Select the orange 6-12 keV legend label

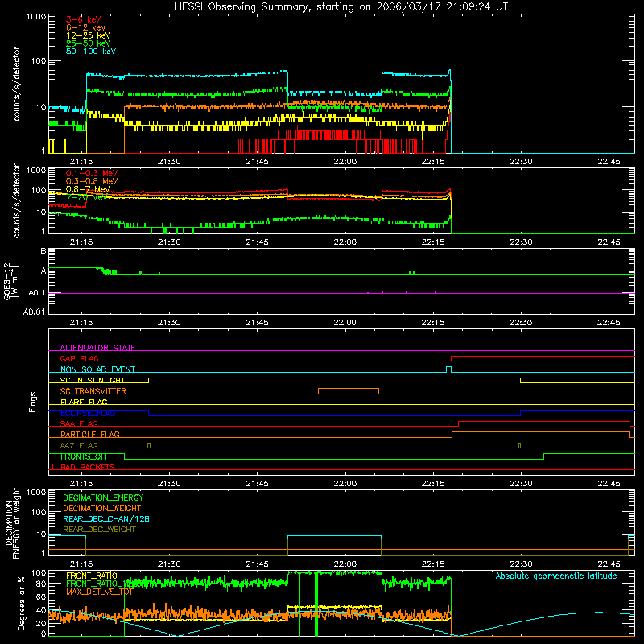click(x=86, y=27)
